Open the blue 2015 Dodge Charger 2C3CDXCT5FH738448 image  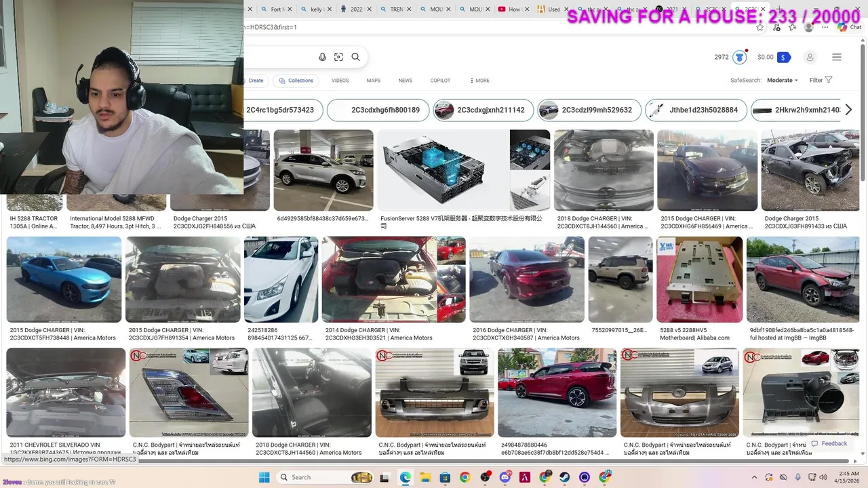(x=64, y=279)
